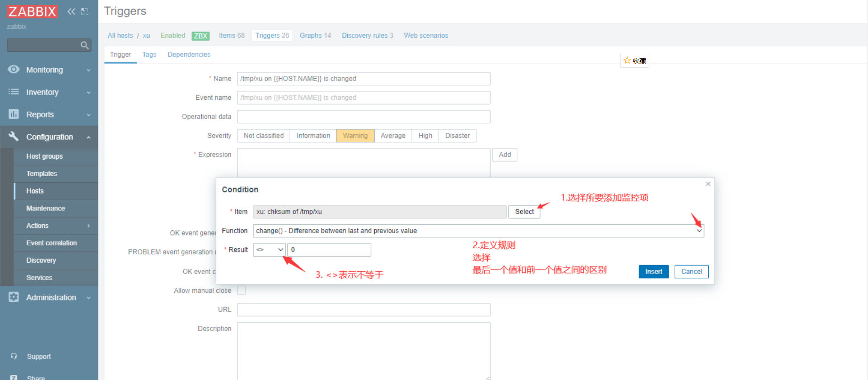Select Not classified severity
This screenshot has height=380, width=868.
263,136
